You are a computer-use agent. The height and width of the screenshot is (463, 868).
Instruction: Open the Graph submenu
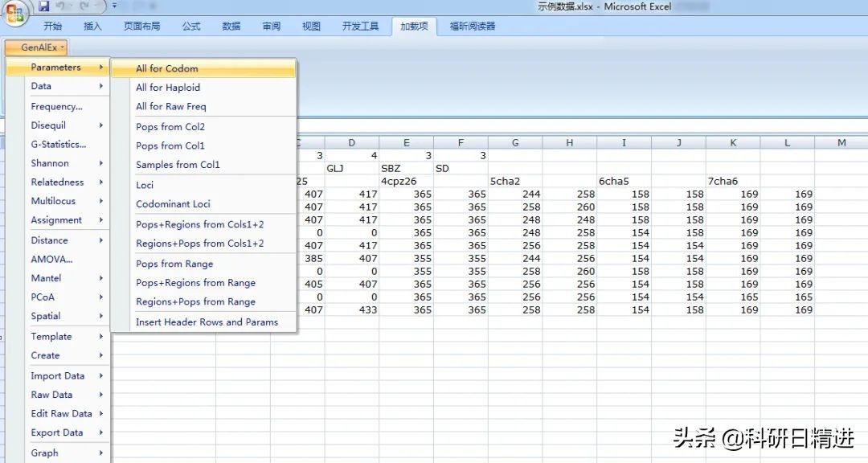[x=58, y=453]
